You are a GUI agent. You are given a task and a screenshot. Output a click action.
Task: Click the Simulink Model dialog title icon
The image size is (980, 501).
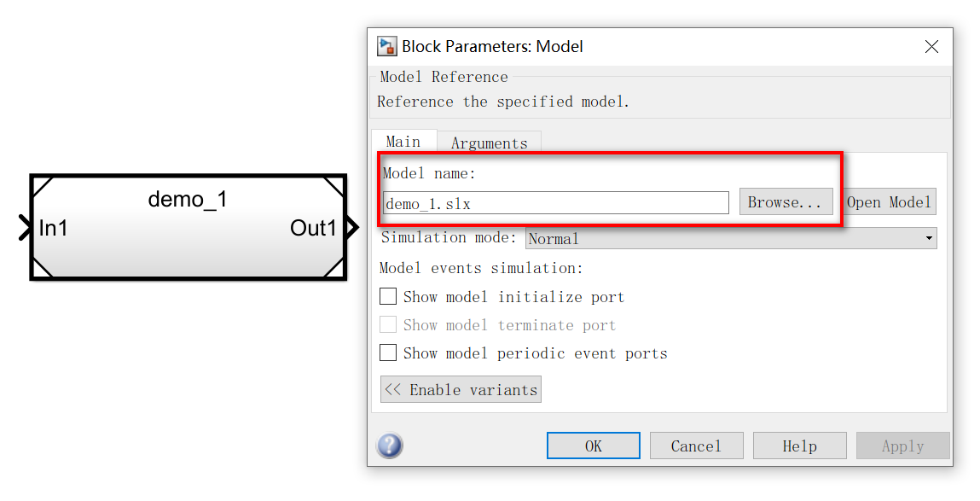click(387, 46)
